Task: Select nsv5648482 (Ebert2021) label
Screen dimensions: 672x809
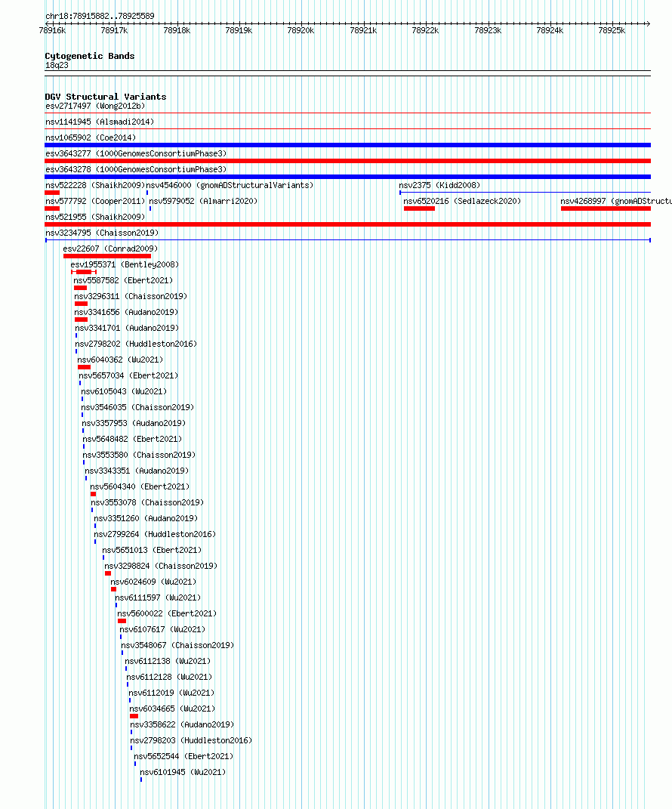Action: (x=133, y=440)
